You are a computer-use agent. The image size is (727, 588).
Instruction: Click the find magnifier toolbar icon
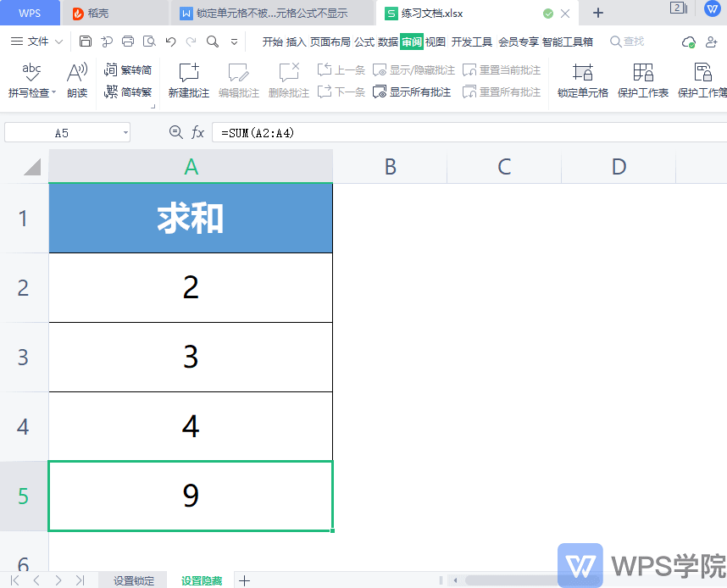click(213, 42)
